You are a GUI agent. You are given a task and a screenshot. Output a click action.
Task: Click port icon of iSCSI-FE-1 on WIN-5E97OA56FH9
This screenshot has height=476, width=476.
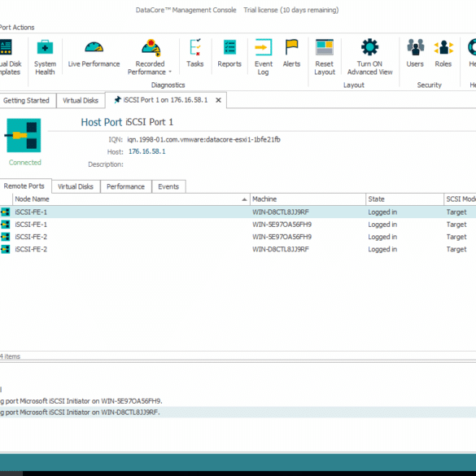pyautogui.click(x=5, y=225)
